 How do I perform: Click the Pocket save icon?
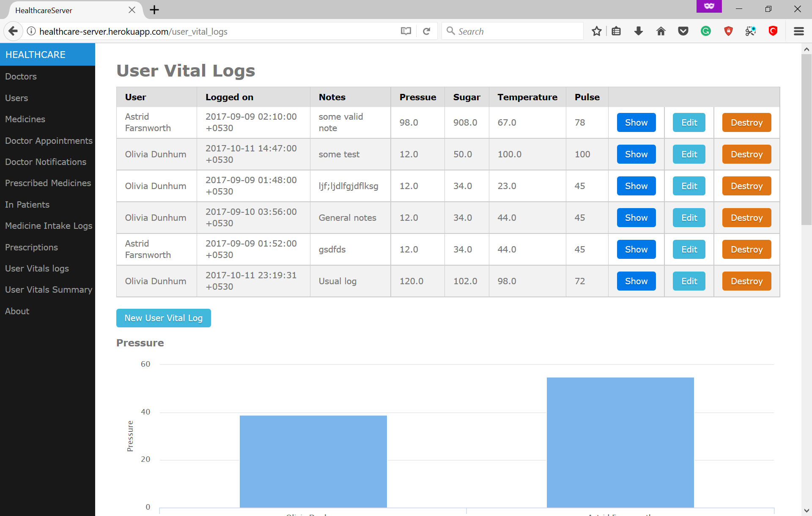683,31
